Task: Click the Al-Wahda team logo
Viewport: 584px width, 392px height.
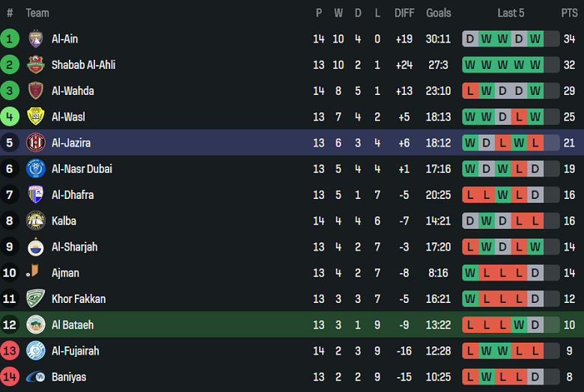Action: (x=35, y=91)
